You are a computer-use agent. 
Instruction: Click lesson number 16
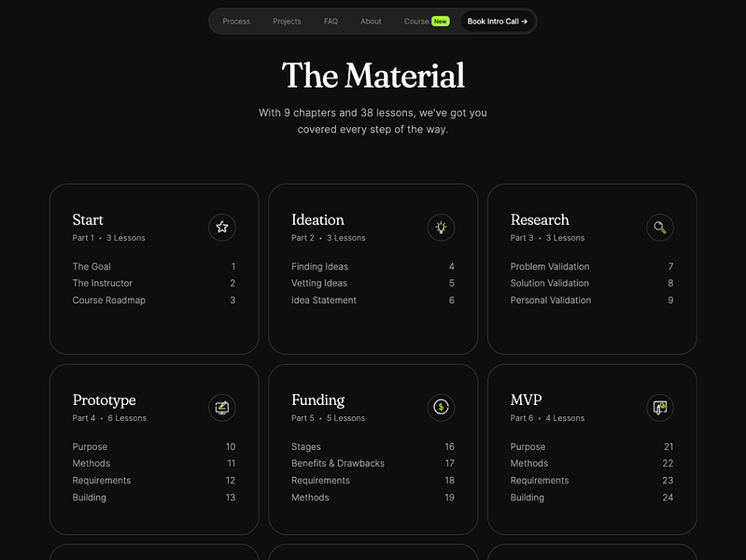tap(449, 447)
